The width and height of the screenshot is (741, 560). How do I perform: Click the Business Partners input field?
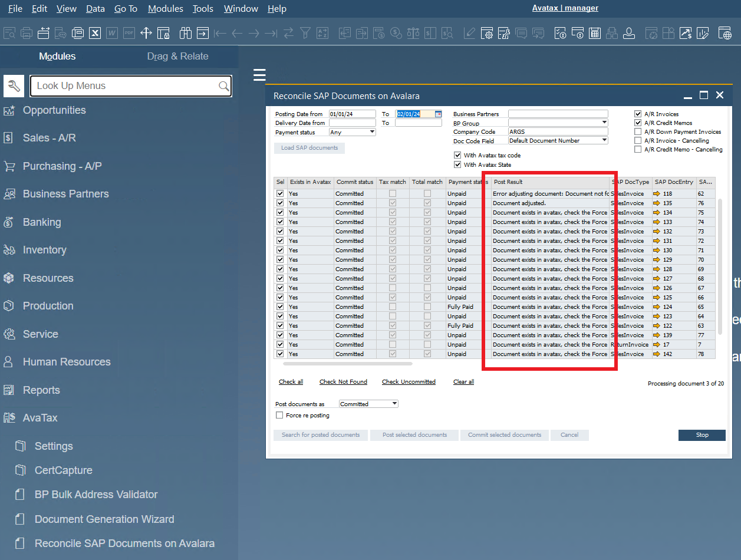point(558,114)
